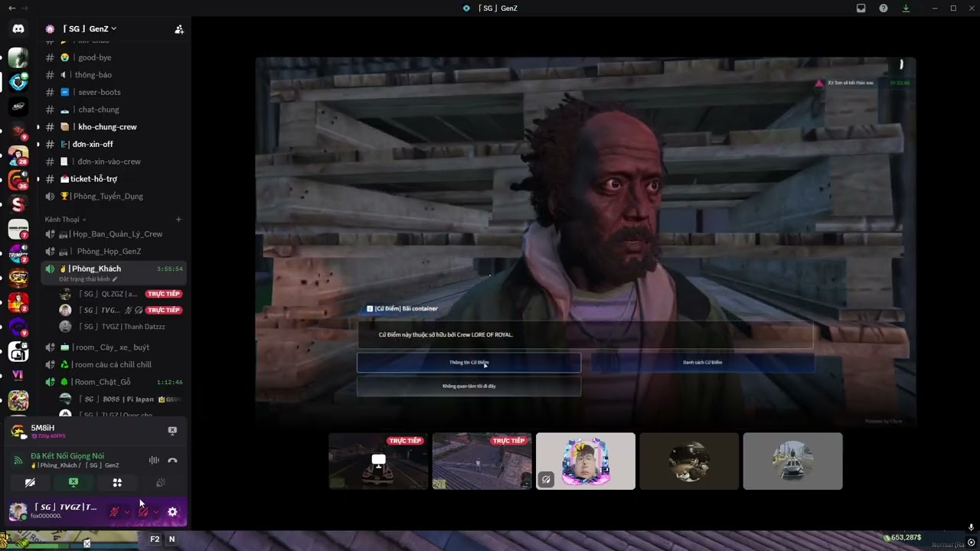Open the activities launcher
The height and width of the screenshot is (551, 980).
pos(117,483)
